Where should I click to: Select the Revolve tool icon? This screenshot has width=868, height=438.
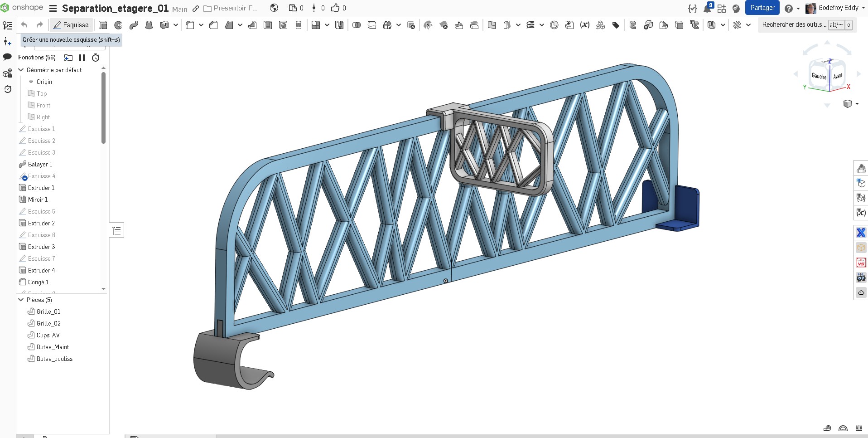tap(118, 25)
